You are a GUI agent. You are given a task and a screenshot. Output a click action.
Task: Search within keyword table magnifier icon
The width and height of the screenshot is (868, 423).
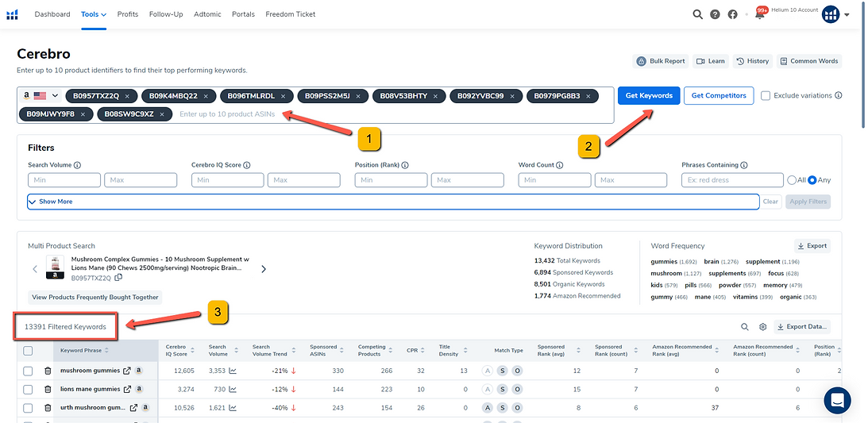(x=745, y=327)
